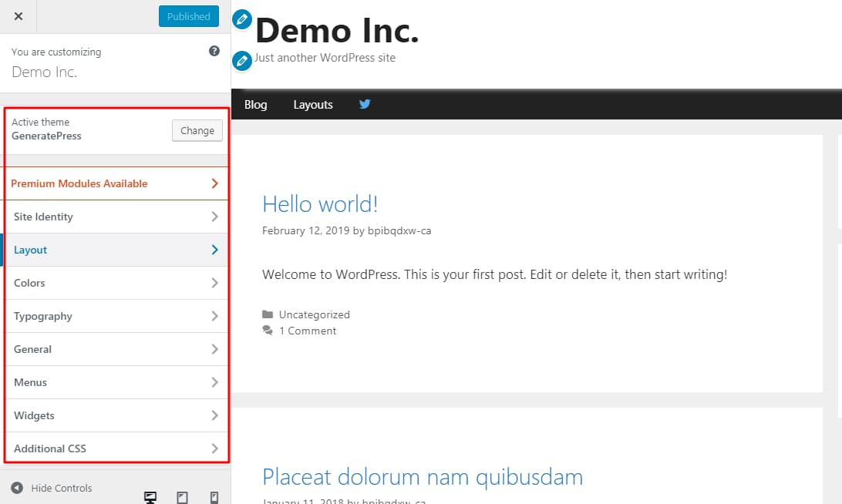The width and height of the screenshot is (842, 504).
Task: Switch to desktop preview device icon
Action: coord(150,497)
